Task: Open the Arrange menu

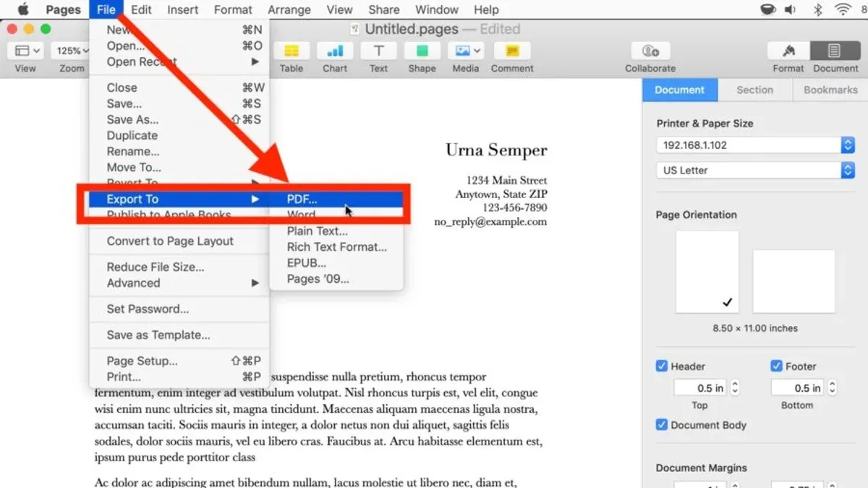Action: (x=289, y=9)
